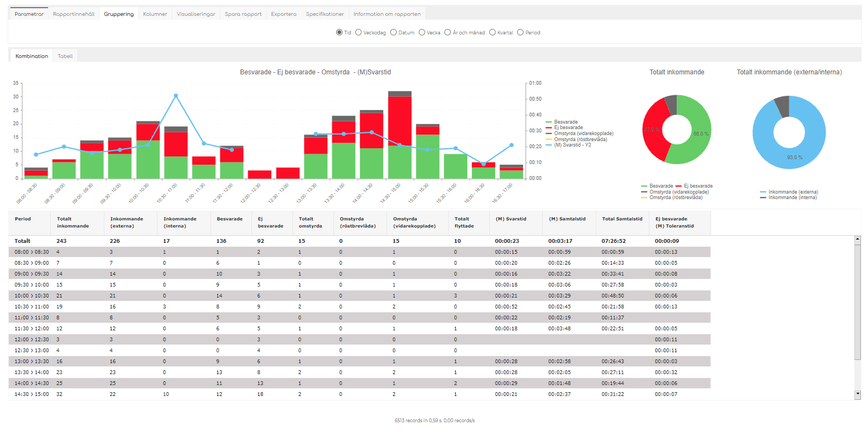Select the Tid radio button
The width and height of the screenshot is (868, 431).
click(339, 32)
